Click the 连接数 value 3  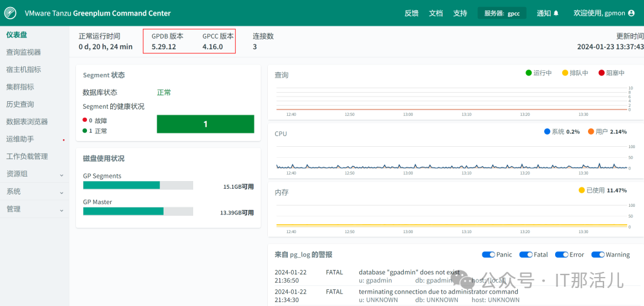(254, 46)
